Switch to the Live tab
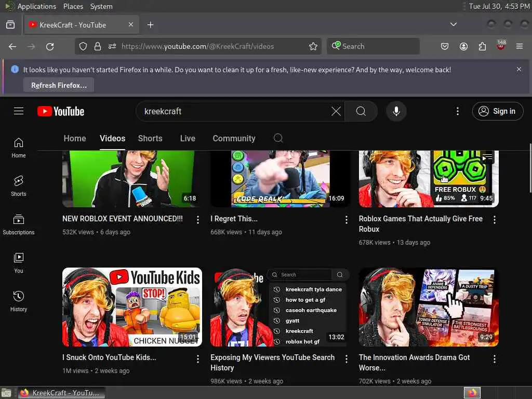 click(x=188, y=138)
